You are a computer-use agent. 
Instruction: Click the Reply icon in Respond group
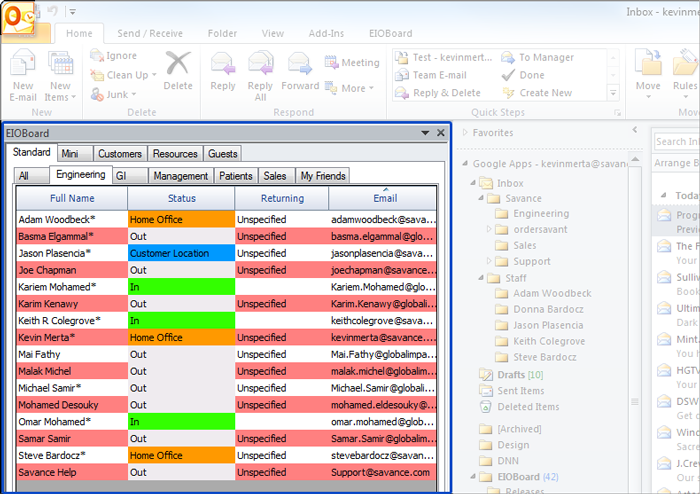coord(223,64)
